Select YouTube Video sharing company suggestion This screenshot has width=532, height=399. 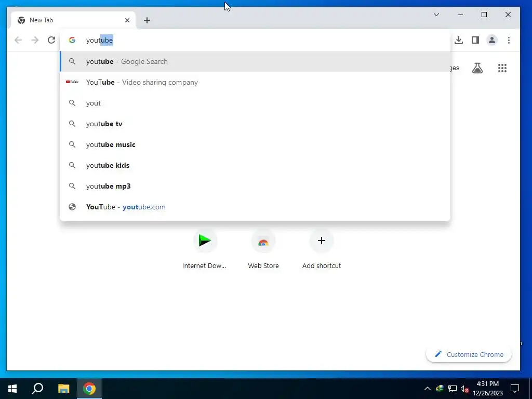255,82
